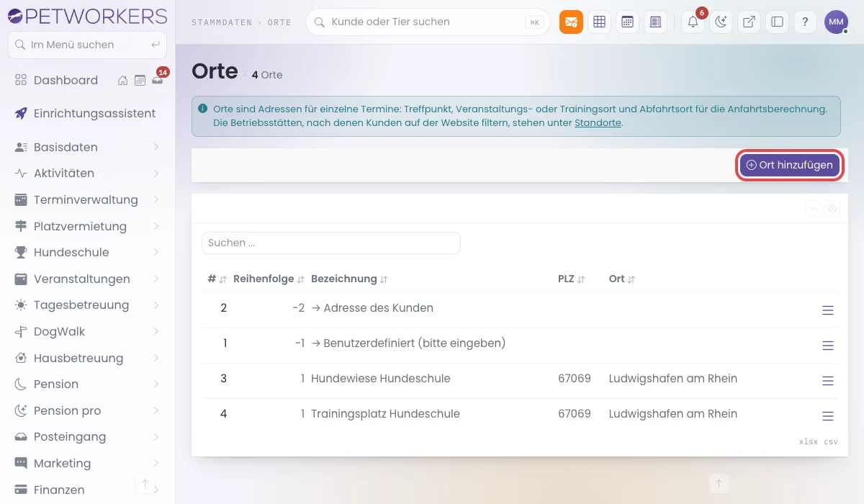This screenshot has height=504, width=864.
Task: Expand the Platzvermietung menu
Action: click(x=87, y=226)
